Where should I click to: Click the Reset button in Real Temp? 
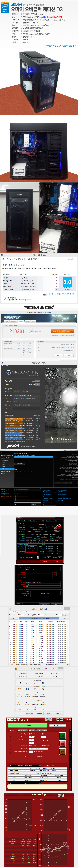pos(49,713)
